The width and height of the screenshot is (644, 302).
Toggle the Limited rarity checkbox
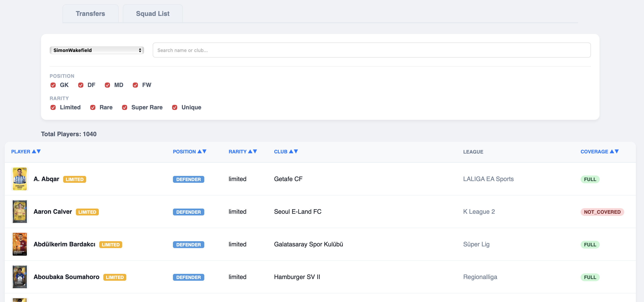(53, 107)
